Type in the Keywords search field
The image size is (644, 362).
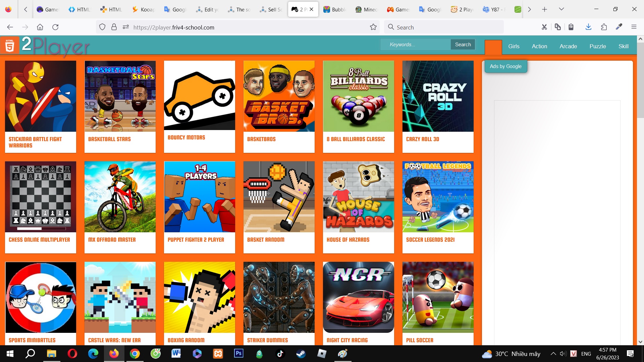[415, 45]
